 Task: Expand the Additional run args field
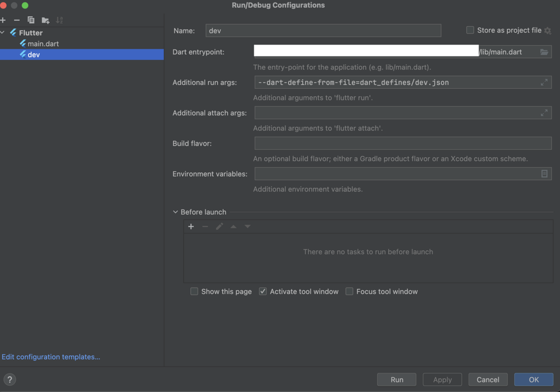(x=544, y=82)
